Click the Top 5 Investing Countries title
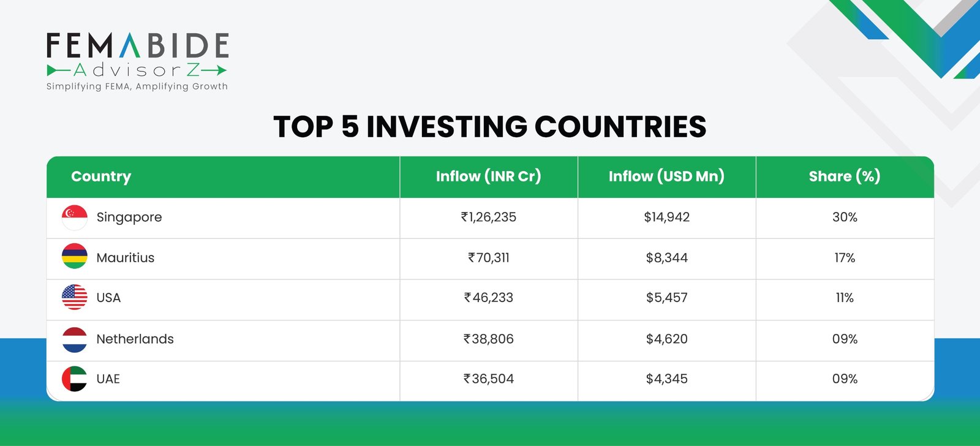 pyautogui.click(x=490, y=127)
